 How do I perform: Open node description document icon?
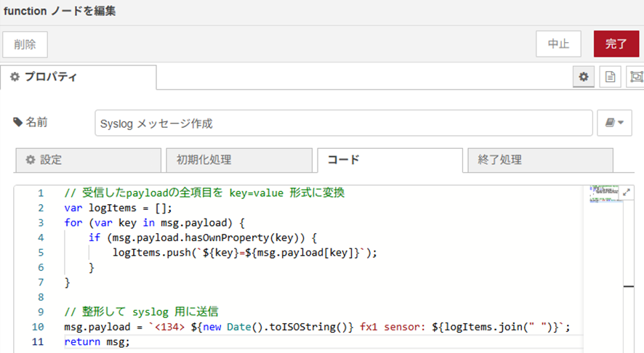(x=610, y=77)
